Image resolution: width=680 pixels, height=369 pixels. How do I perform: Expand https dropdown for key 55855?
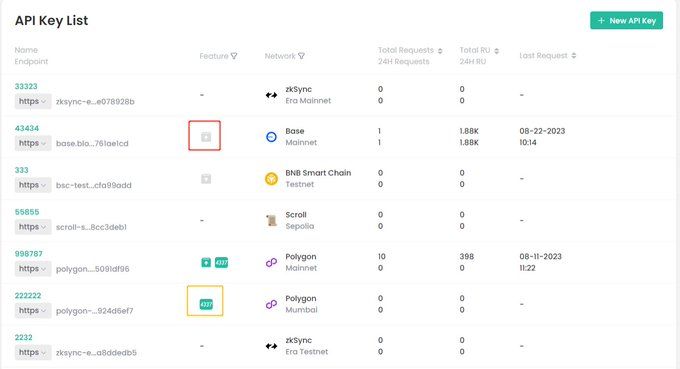33,227
